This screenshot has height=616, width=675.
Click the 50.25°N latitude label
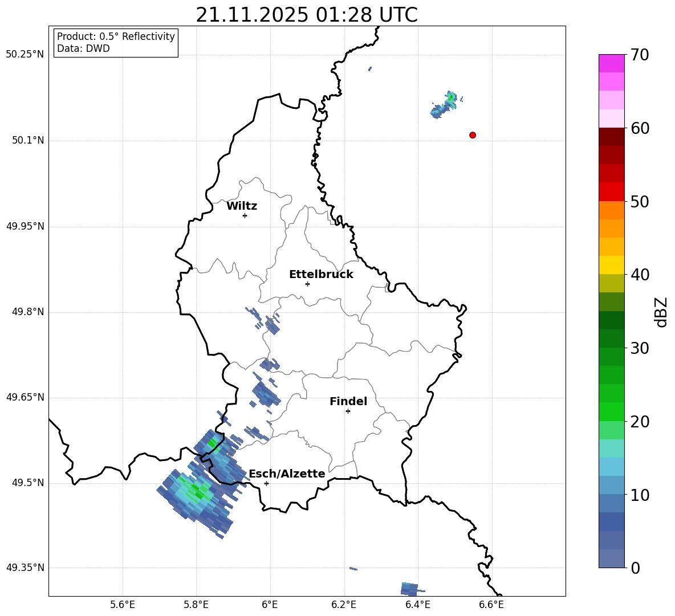coord(25,55)
